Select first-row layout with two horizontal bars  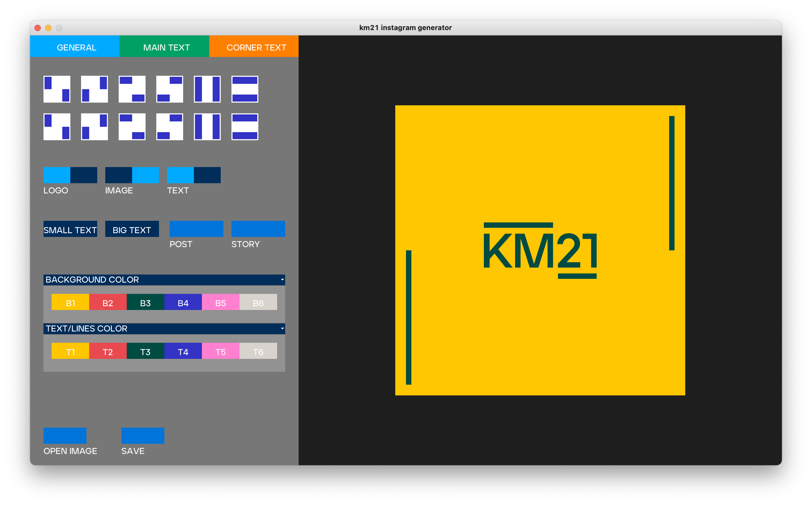245,89
